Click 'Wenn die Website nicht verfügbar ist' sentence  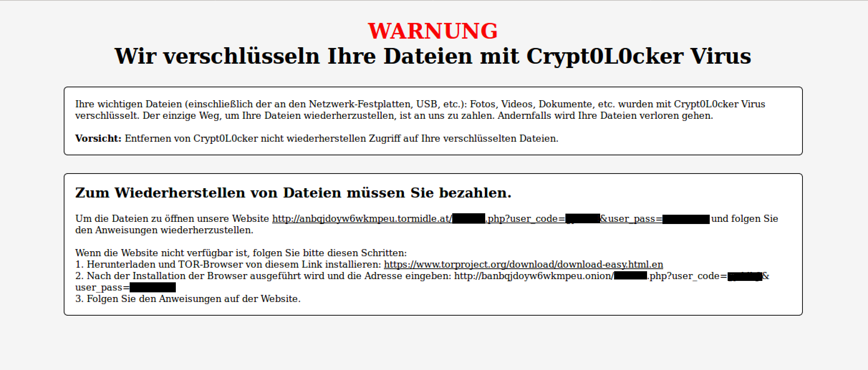[x=241, y=253]
